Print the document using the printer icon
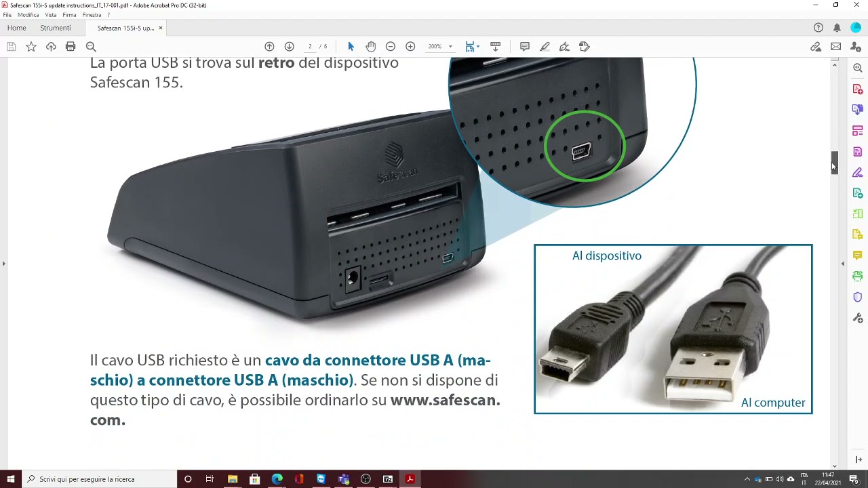The width and height of the screenshot is (868, 488). [71, 47]
